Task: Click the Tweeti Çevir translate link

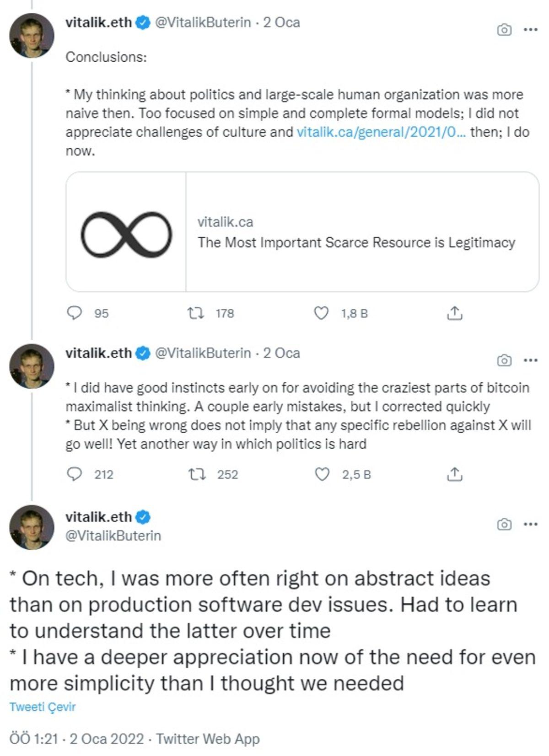Action: point(43,707)
